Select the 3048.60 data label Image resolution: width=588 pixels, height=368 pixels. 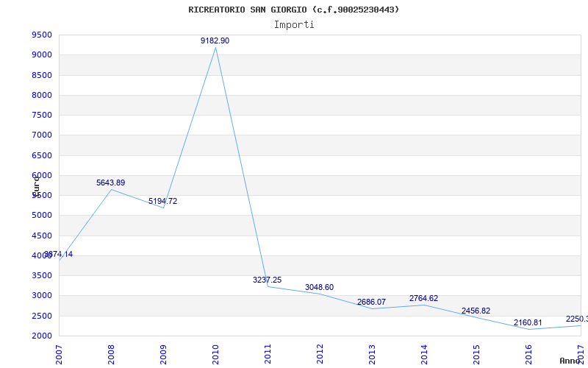tap(319, 287)
